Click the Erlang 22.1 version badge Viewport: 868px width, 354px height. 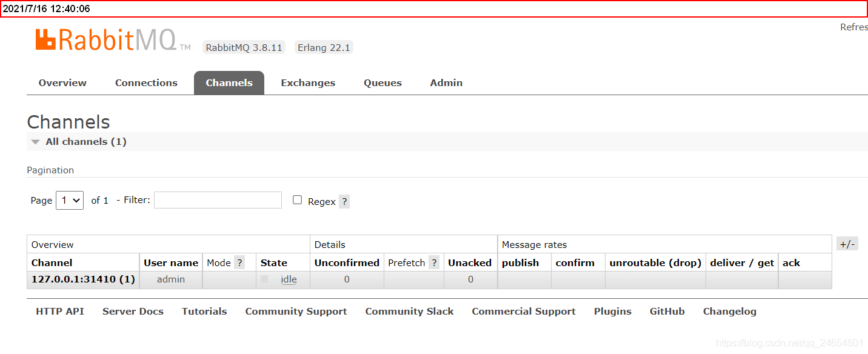(x=324, y=47)
